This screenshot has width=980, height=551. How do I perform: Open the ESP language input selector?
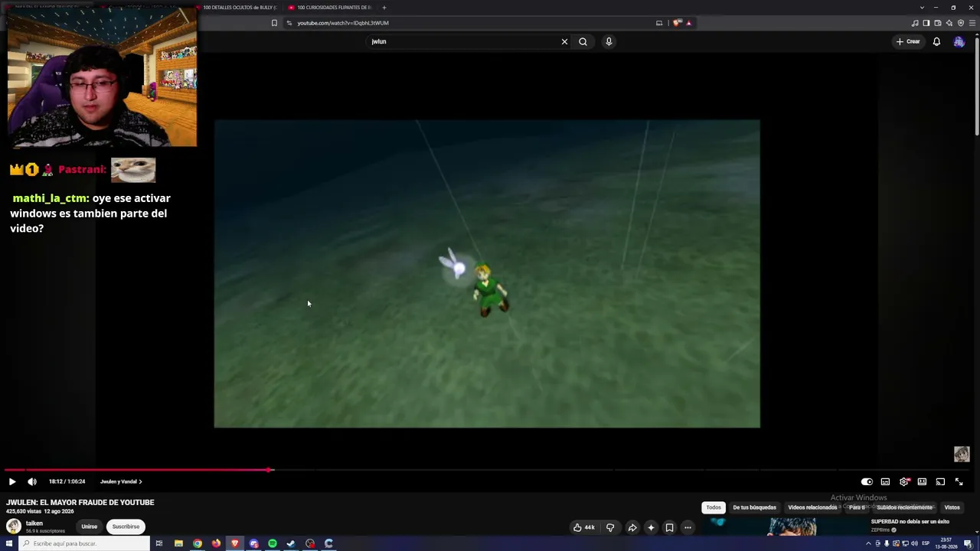(x=926, y=543)
